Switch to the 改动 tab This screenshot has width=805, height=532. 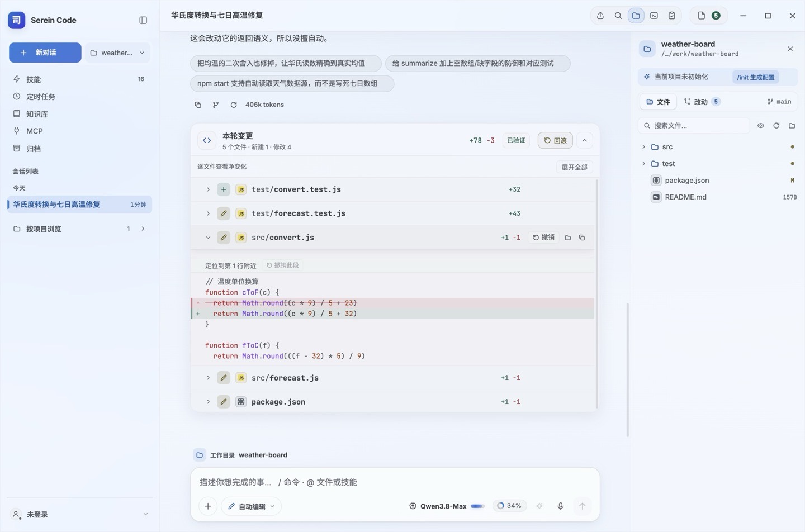pyautogui.click(x=702, y=102)
